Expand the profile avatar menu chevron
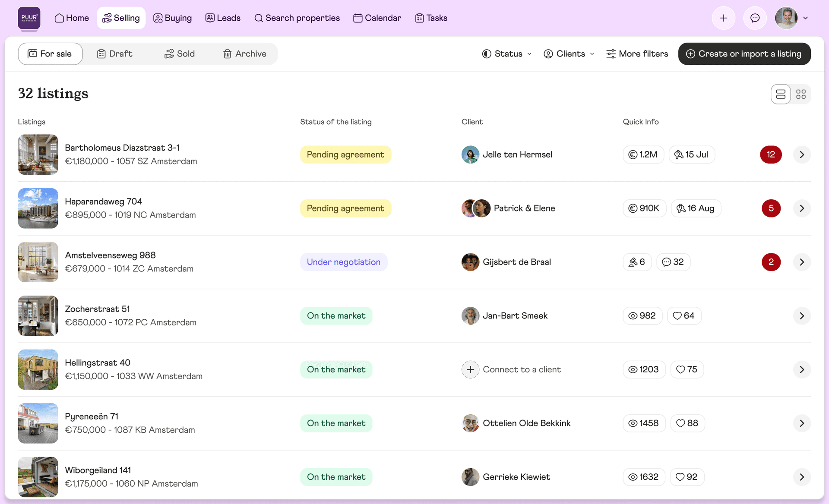The height and width of the screenshot is (504, 829). tap(806, 18)
